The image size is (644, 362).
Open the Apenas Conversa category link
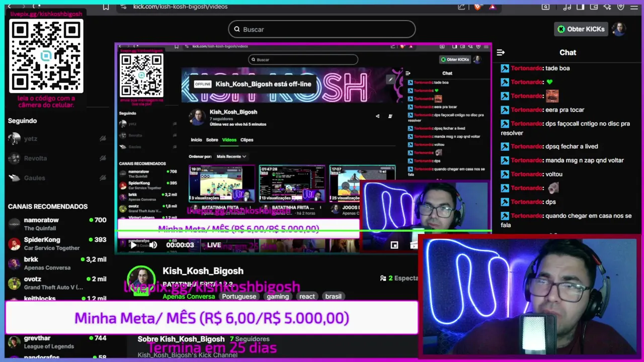[x=189, y=296]
